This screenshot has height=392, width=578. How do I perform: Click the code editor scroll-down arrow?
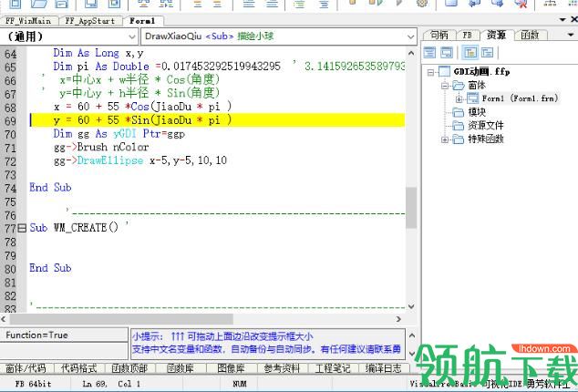pyautogui.click(x=411, y=306)
